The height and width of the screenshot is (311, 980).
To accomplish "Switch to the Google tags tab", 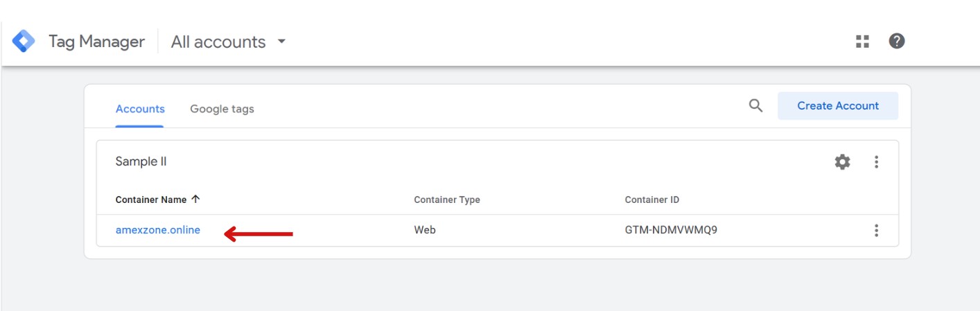I will 222,109.
